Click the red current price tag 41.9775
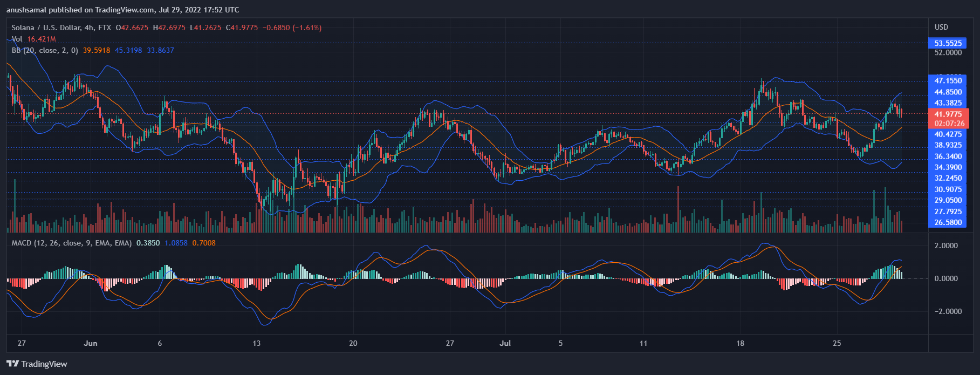The image size is (980, 375). (948, 114)
